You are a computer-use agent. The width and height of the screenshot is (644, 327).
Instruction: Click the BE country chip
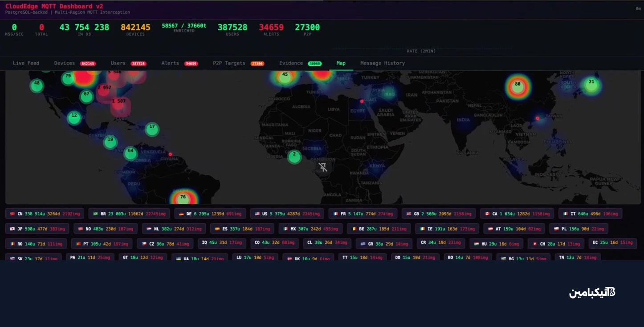379,229
